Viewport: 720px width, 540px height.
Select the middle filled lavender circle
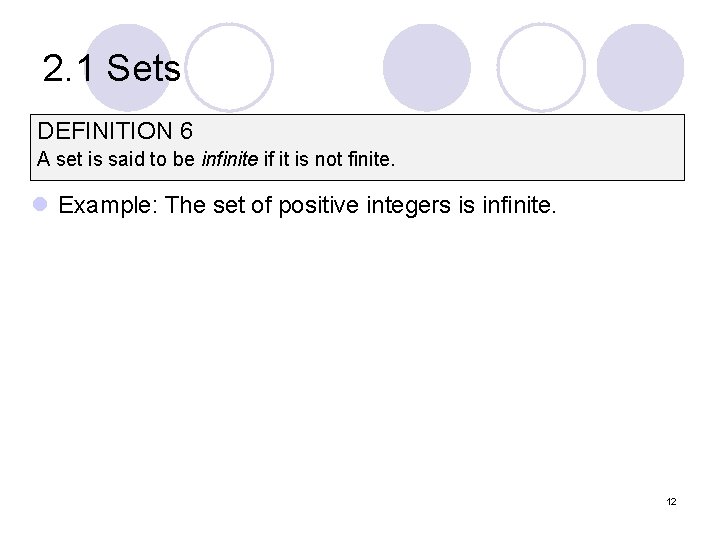click(x=426, y=67)
